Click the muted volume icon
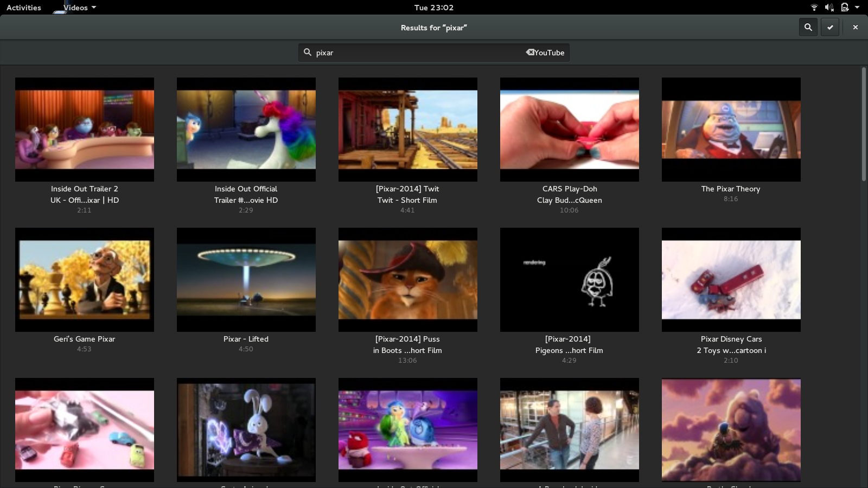This screenshot has width=868, height=488. point(829,8)
